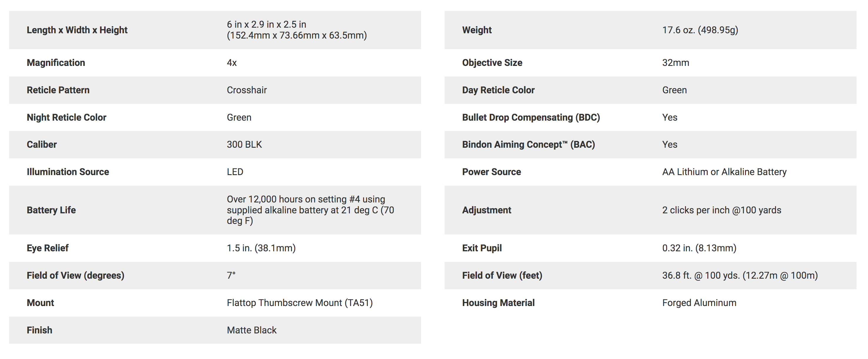868x359 pixels.
Task: Click Bindon Aiming Concept (BAC) label
Action: pos(529,144)
